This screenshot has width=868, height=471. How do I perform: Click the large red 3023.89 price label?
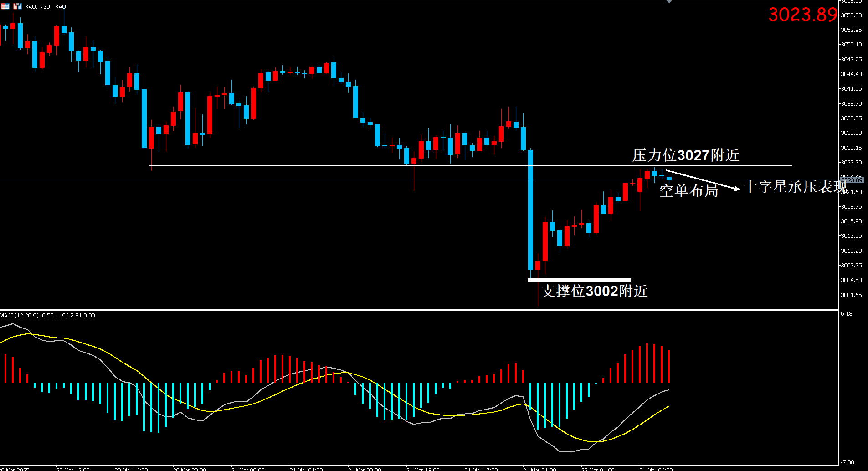[803, 15]
